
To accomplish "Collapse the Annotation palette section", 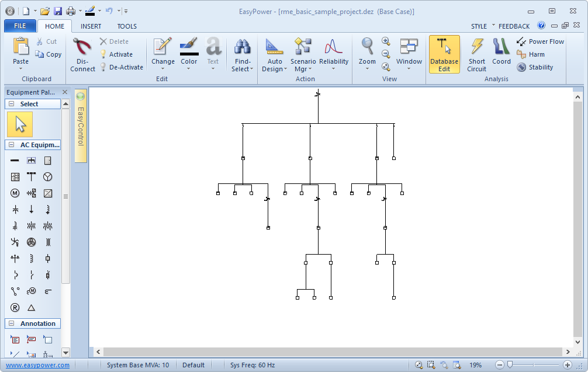I will [11, 324].
